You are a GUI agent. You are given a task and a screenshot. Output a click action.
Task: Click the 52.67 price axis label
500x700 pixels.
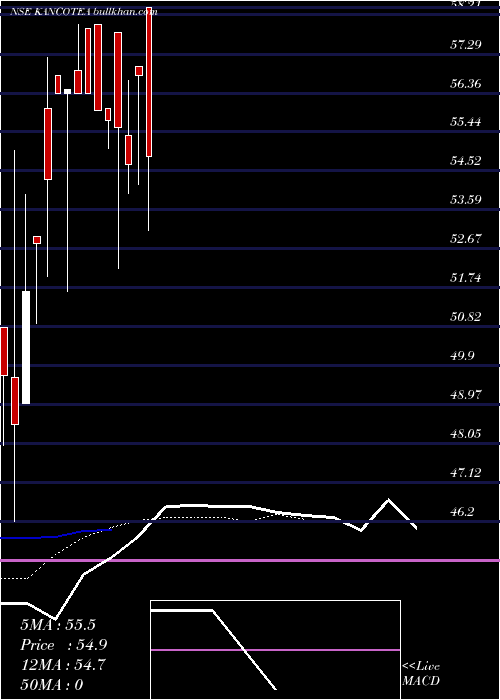[466, 238]
